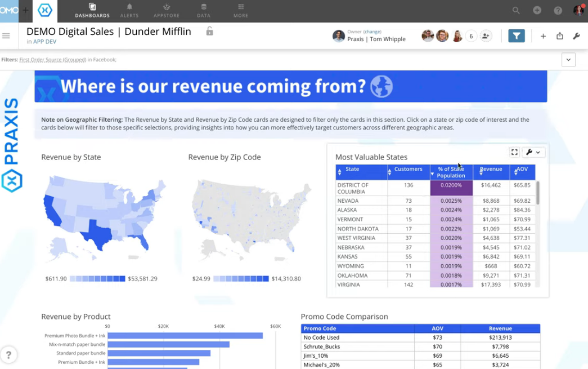Click the No Code Used row
This screenshot has height=369, width=588.
click(420, 337)
